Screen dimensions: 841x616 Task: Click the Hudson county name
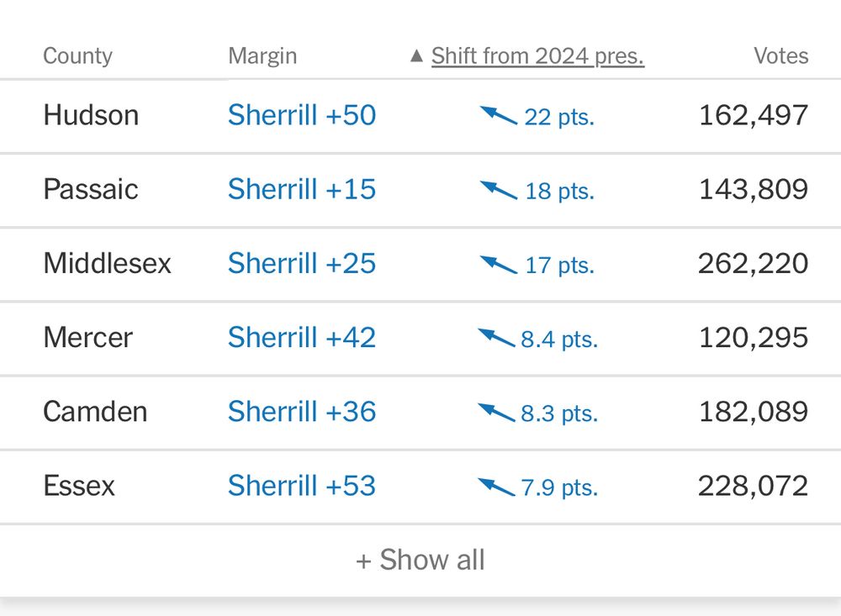pyautogui.click(x=91, y=115)
